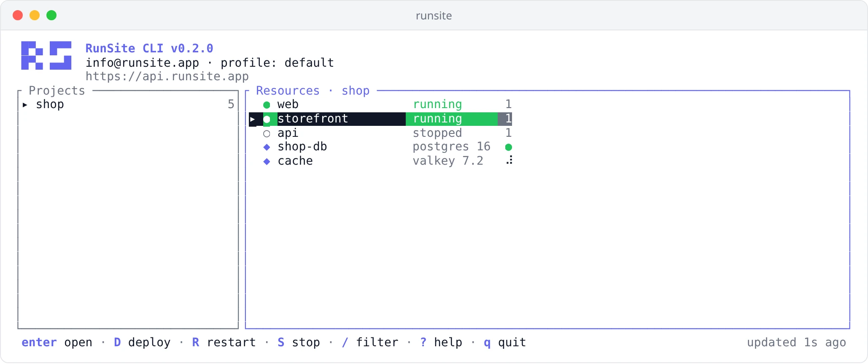This screenshot has height=364, width=868.
Task: Click the R restart shortcut
Action: [224, 342]
